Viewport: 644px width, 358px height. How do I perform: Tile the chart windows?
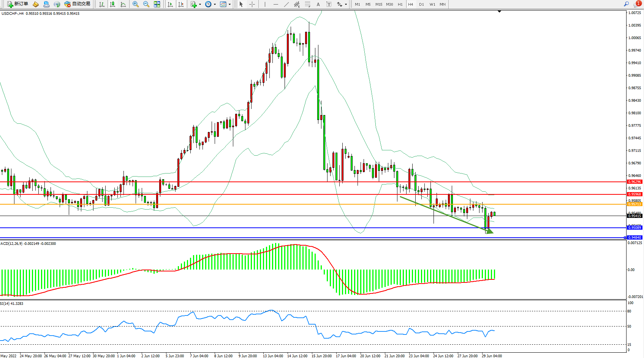click(157, 4)
